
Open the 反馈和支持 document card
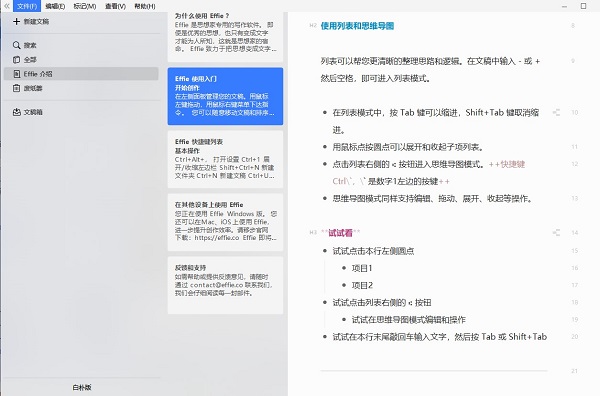[225, 285]
